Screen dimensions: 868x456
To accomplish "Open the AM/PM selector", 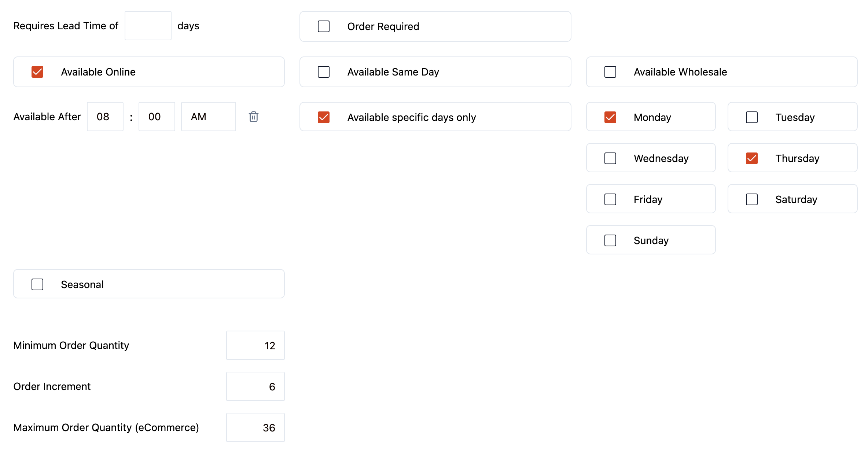I will pyautogui.click(x=208, y=117).
